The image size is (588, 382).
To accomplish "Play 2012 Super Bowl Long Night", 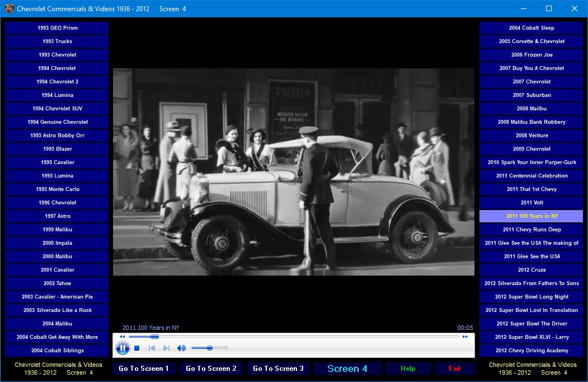I will coord(531,297).
